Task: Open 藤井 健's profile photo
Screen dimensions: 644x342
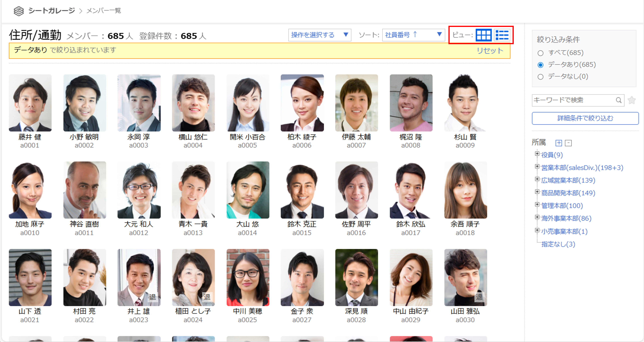Action: [x=30, y=103]
